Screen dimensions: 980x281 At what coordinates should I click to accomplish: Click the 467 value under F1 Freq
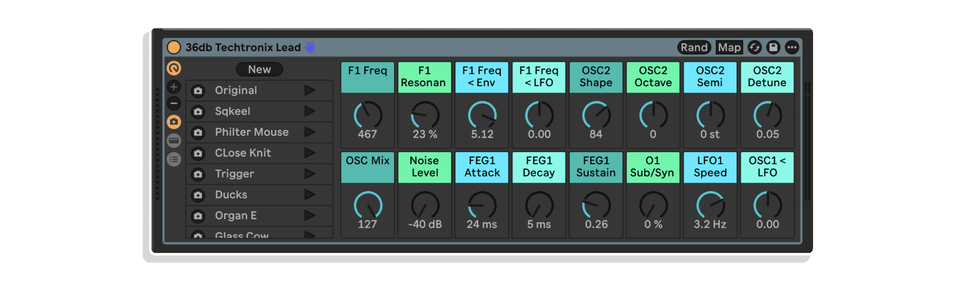coord(367,134)
